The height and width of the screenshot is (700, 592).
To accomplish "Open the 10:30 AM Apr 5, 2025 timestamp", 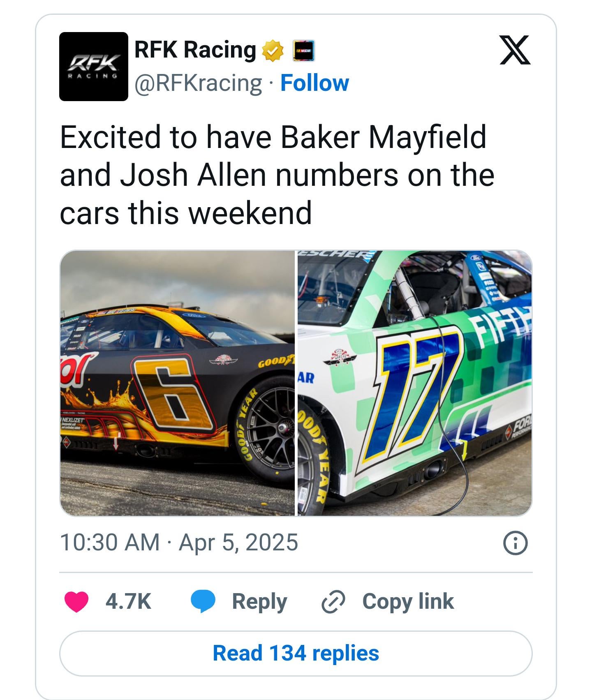I will [179, 543].
